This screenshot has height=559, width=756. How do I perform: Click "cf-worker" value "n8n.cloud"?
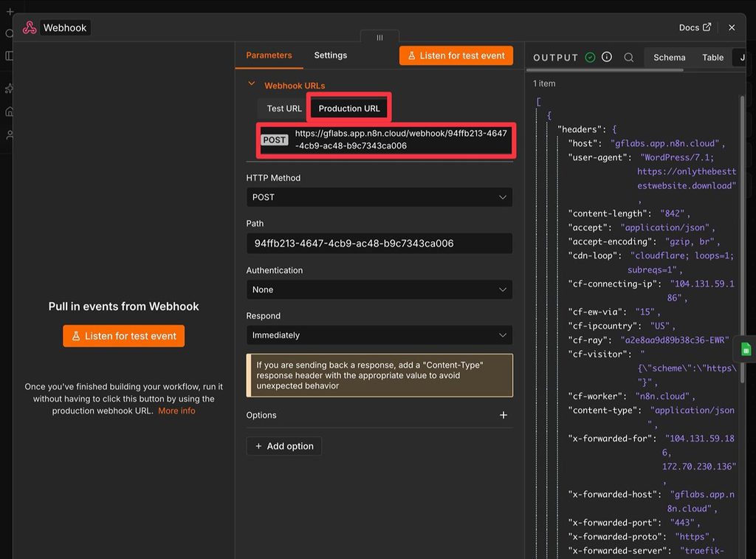(662, 396)
